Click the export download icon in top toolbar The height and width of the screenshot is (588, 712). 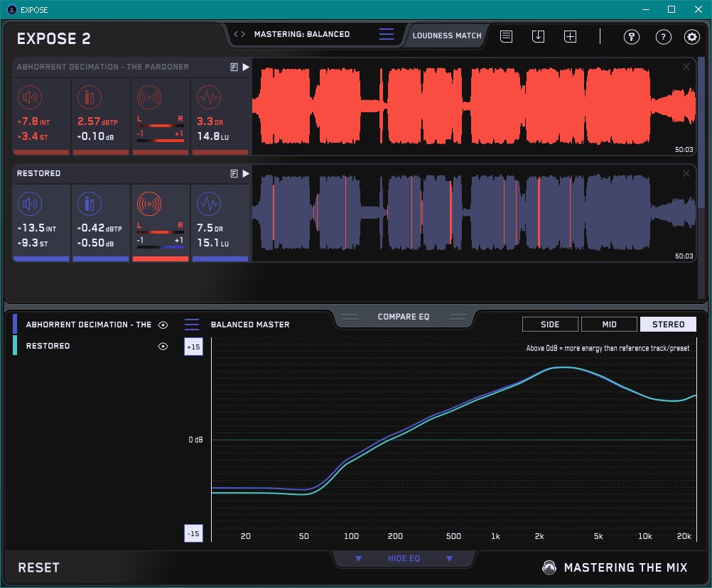pyautogui.click(x=538, y=36)
